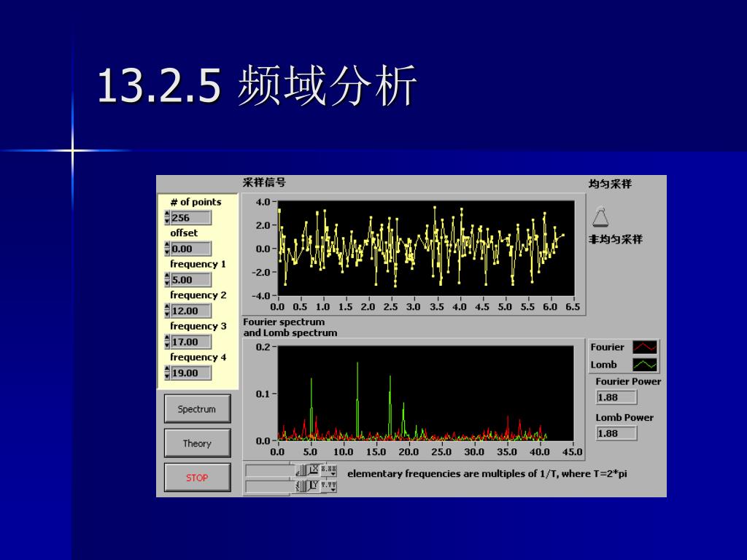Open the X-axis x.xx format menu
The image size is (747, 560).
coord(329,470)
